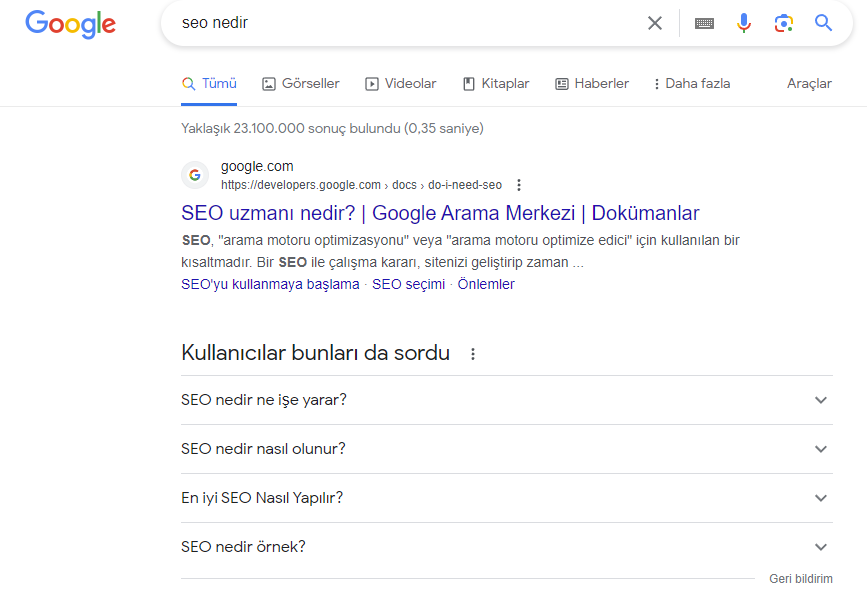
Task: Open the on-screen keyboard icon
Action: click(x=704, y=23)
